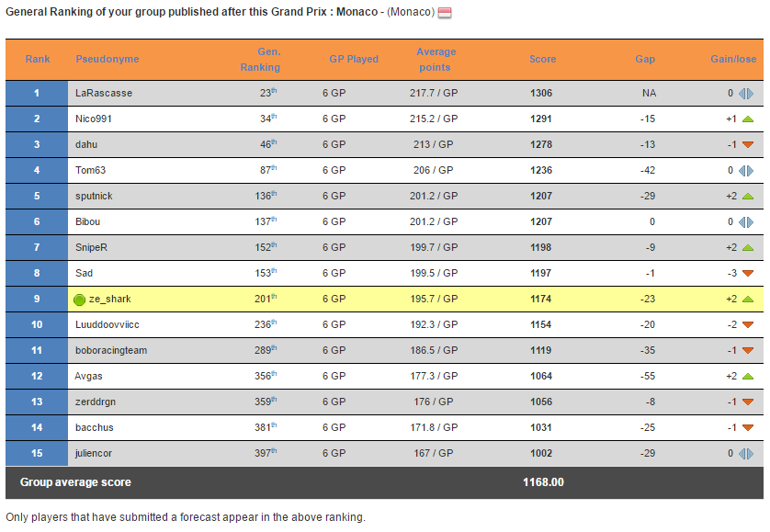Click the group average score value 1168.00
The width and height of the screenshot is (770, 532).
(x=543, y=481)
